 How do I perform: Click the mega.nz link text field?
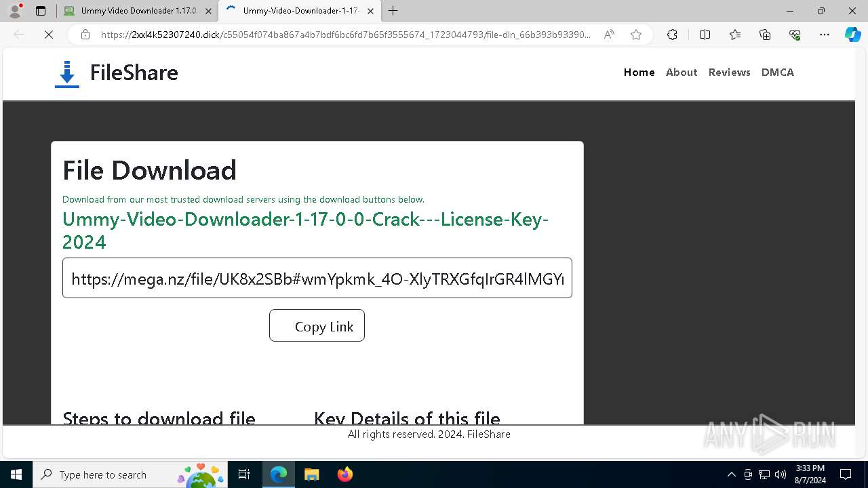coord(317,278)
